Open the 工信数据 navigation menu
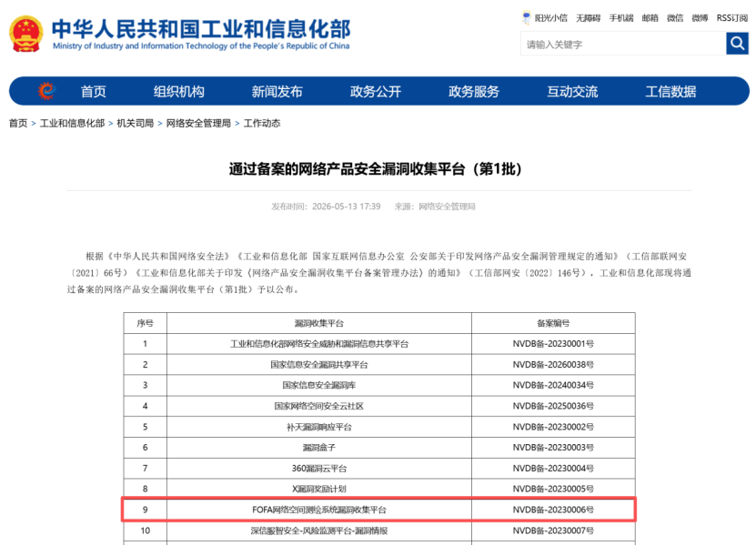Screen dimensions: 756x546 point(670,91)
